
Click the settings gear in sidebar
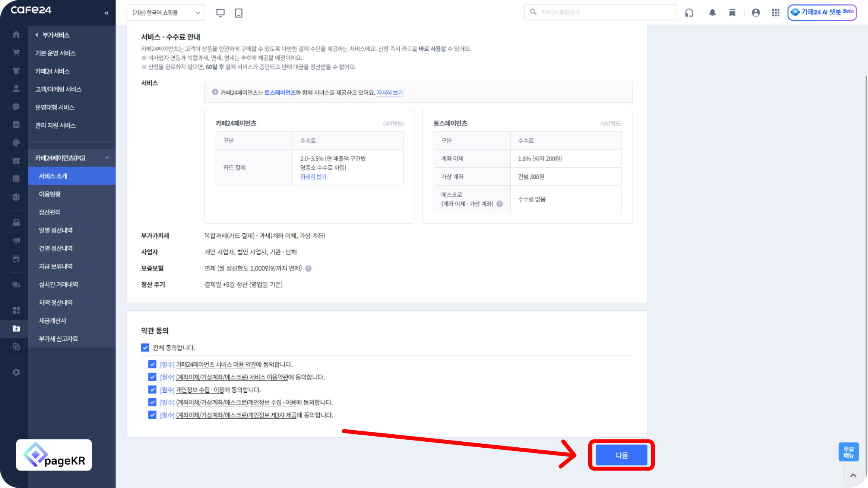(16, 373)
